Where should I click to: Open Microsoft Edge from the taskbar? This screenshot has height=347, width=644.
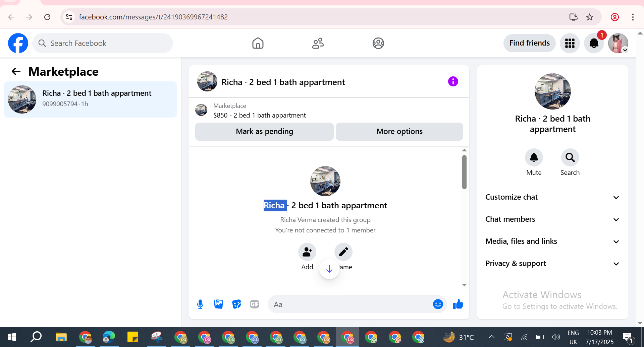coord(109,337)
